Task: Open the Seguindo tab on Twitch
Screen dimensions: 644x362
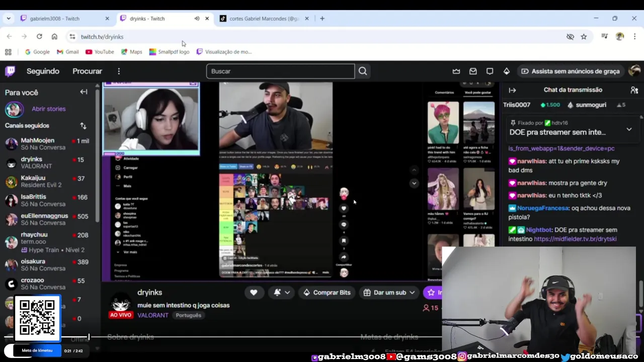Action: [x=43, y=71]
